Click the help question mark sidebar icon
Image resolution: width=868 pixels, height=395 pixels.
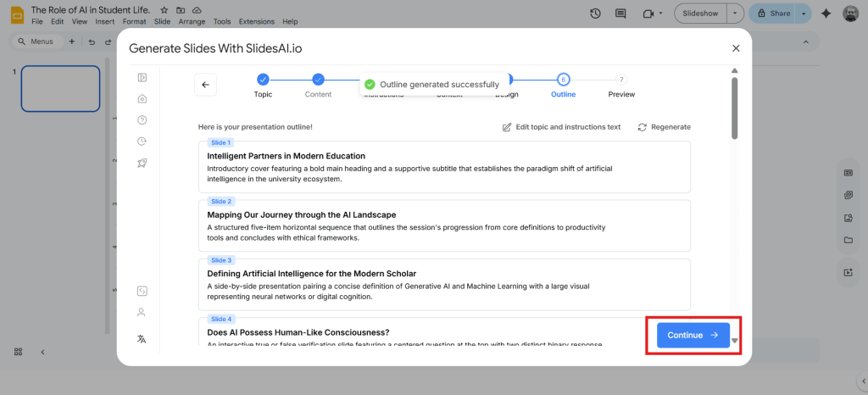click(142, 120)
